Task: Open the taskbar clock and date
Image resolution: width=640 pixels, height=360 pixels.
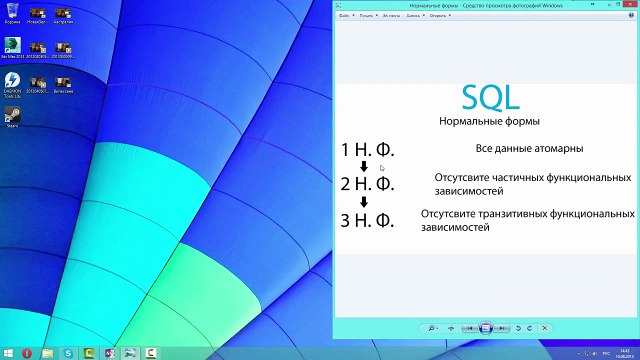Action: [625, 353]
